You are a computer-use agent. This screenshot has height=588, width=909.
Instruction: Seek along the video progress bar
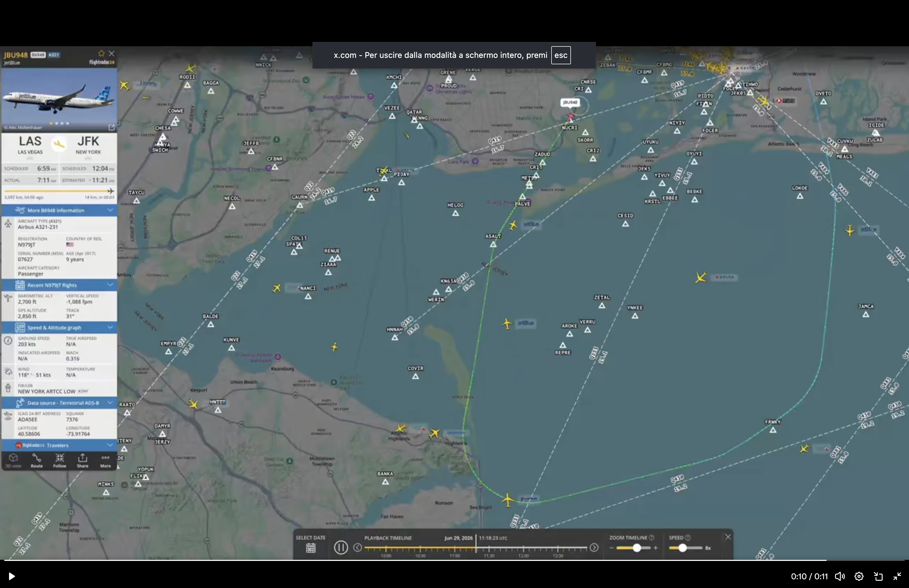pyautogui.click(x=454, y=560)
